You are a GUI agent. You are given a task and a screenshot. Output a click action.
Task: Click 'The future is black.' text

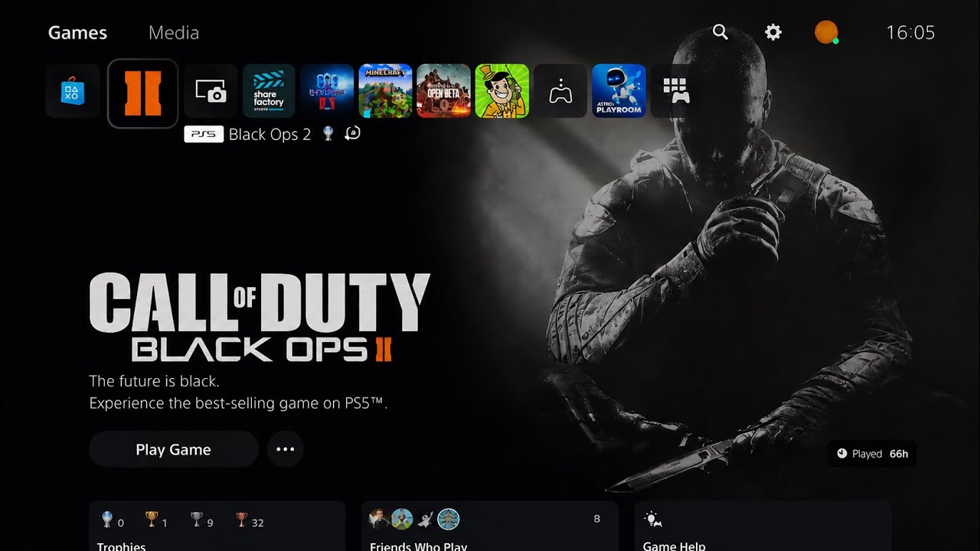pos(154,381)
